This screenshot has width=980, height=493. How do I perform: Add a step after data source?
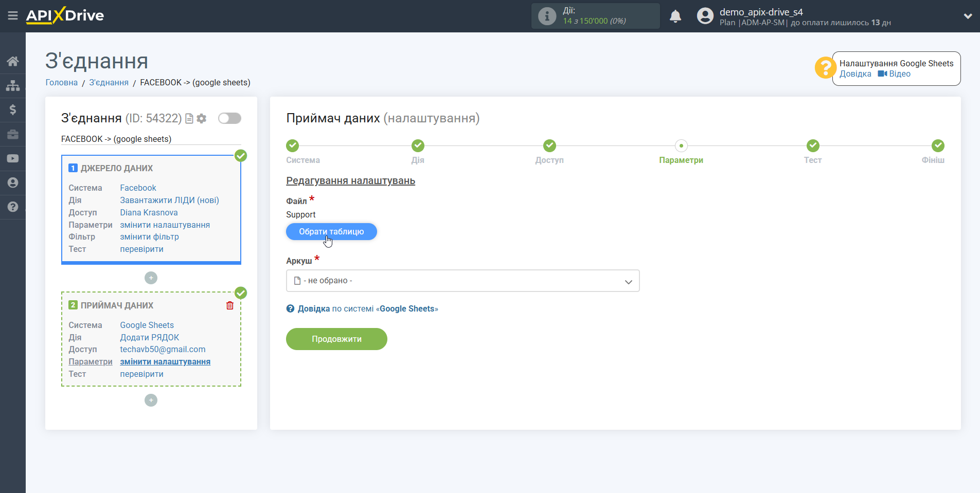151,278
